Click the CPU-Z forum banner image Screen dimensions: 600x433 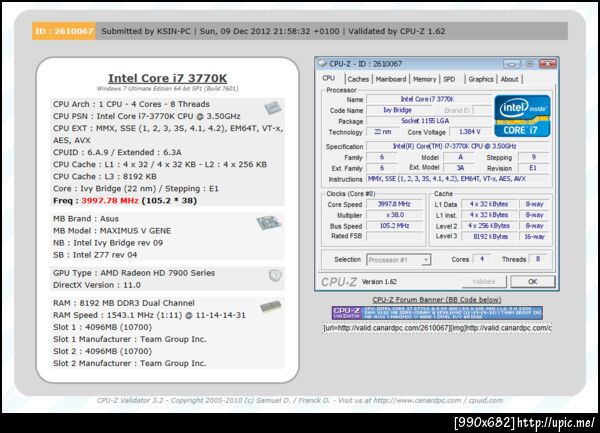(x=437, y=313)
